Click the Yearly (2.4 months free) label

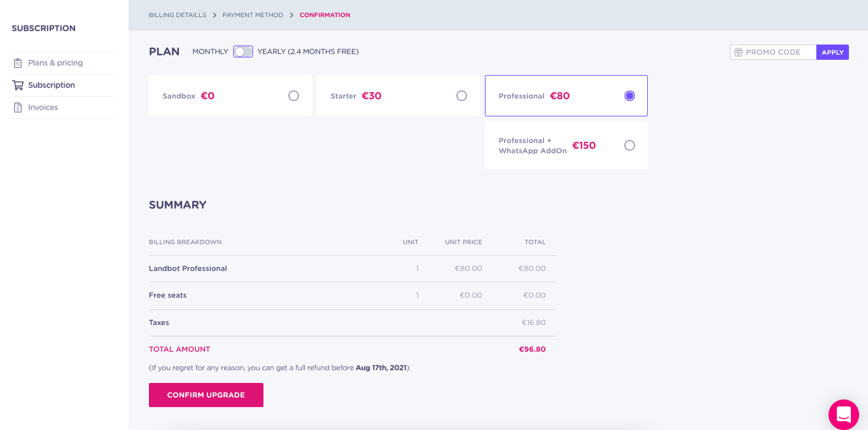coord(308,52)
